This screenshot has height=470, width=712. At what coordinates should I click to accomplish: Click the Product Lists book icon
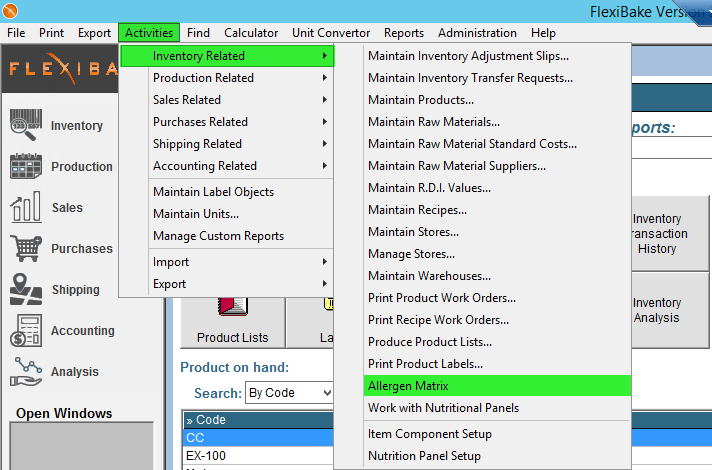[x=232, y=307]
